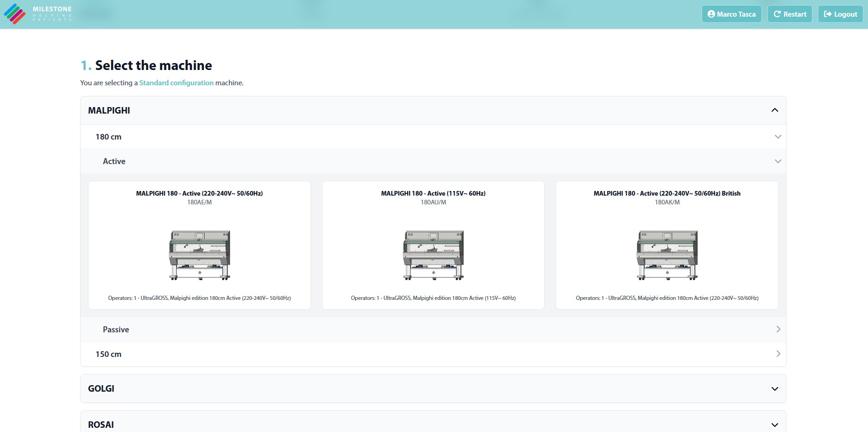Image resolution: width=868 pixels, height=432 pixels.
Task: Click the 180AE/M model code
Action: pos(199,202)
